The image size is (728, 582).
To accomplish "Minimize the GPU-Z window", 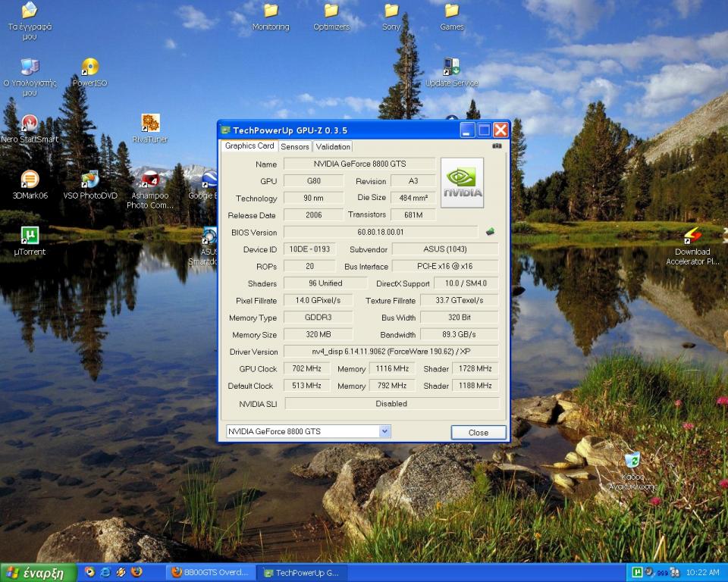I will coord(468,130).
